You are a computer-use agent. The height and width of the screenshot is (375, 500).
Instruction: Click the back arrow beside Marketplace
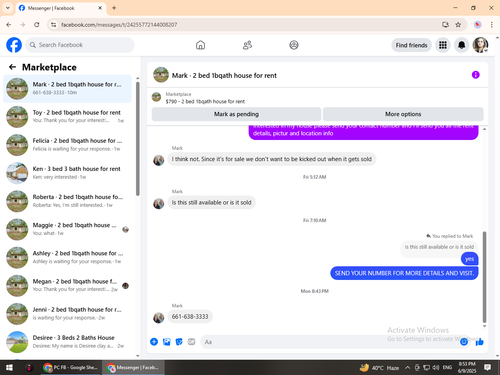12,67
